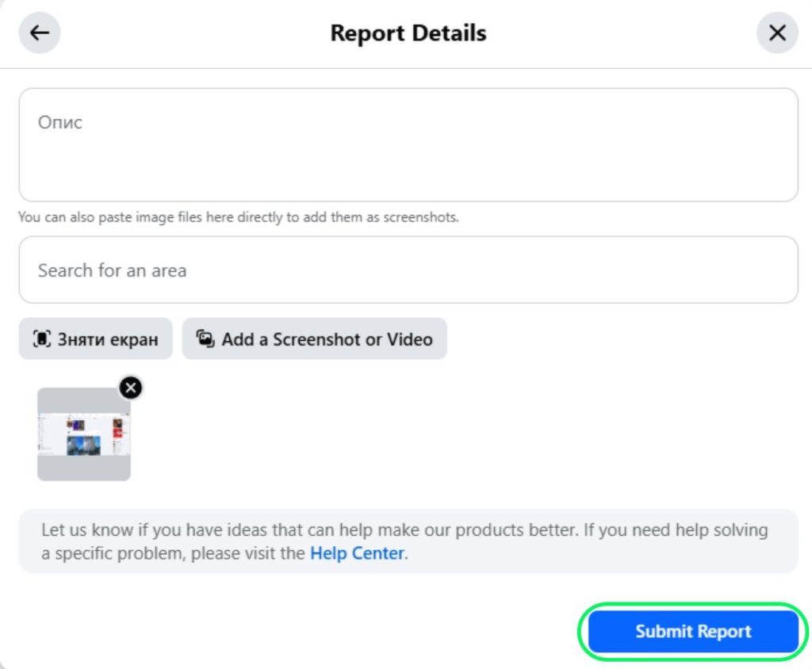
Task: Click the screen capture icon on Зняти екран
Action: tap(41, 339)
